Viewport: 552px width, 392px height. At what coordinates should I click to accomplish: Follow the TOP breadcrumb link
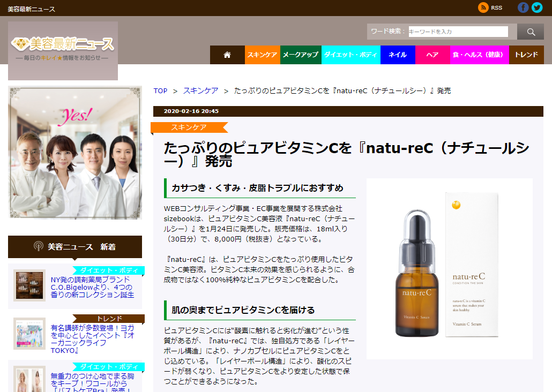pyautogui.click(x=160, y=91)
